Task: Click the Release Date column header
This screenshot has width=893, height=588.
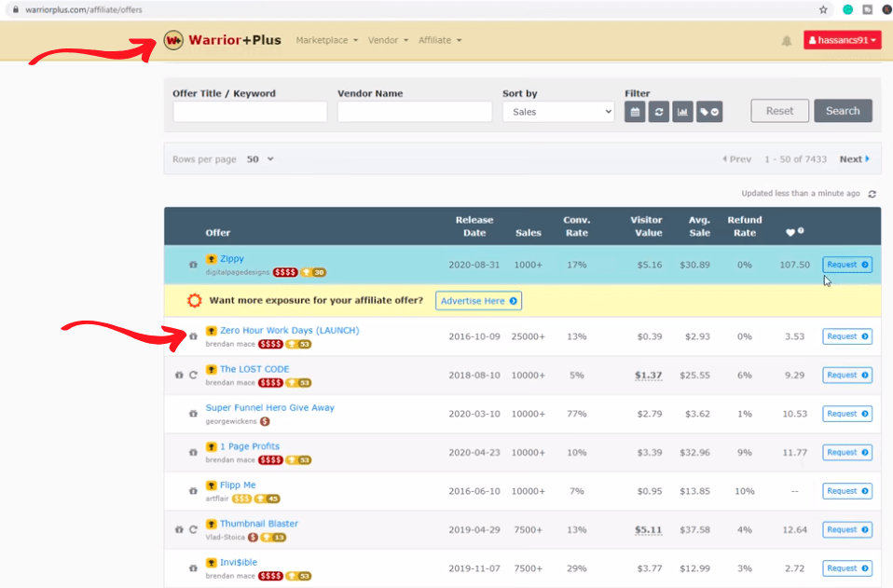Action: [x=474, y=226]
